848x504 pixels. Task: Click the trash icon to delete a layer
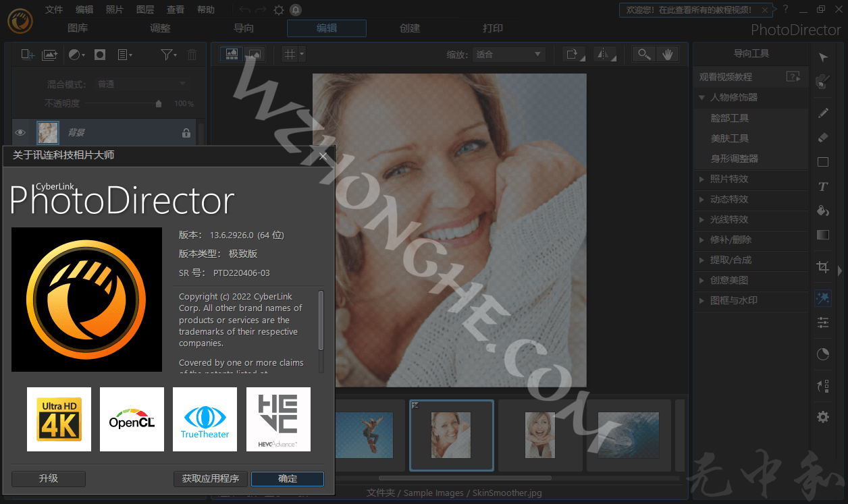click(x=192, y=54)
